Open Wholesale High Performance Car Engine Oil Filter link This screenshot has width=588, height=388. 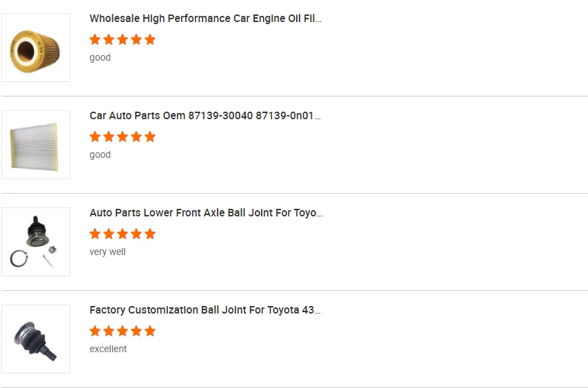[x=205, y=19]
